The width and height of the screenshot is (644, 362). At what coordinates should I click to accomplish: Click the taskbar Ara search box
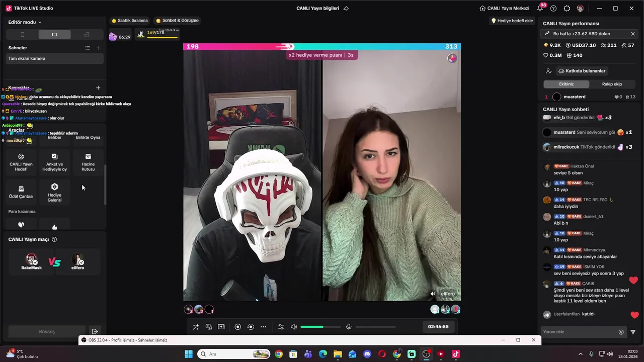pyautogui.click(x=233, y=354)
